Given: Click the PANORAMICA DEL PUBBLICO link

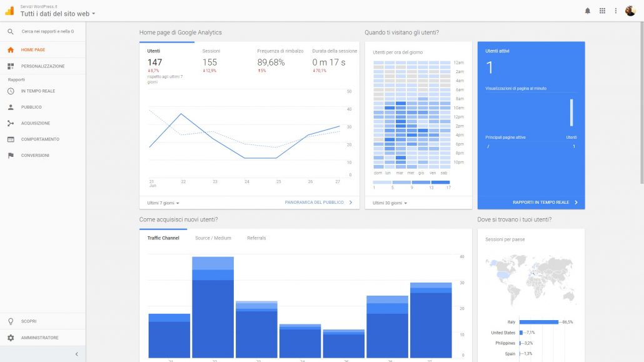Looking at the screenshot, I should 314,202.
